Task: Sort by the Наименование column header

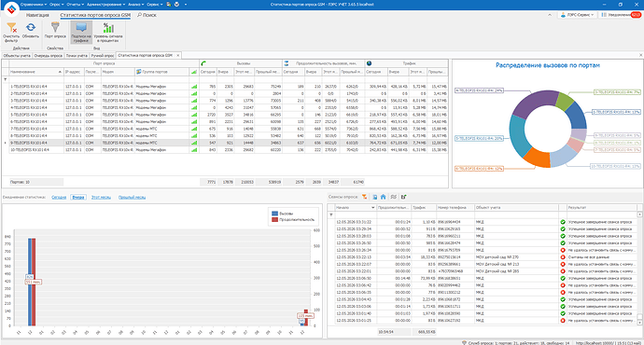Action: pyautogui.click(x=36, y=72)
